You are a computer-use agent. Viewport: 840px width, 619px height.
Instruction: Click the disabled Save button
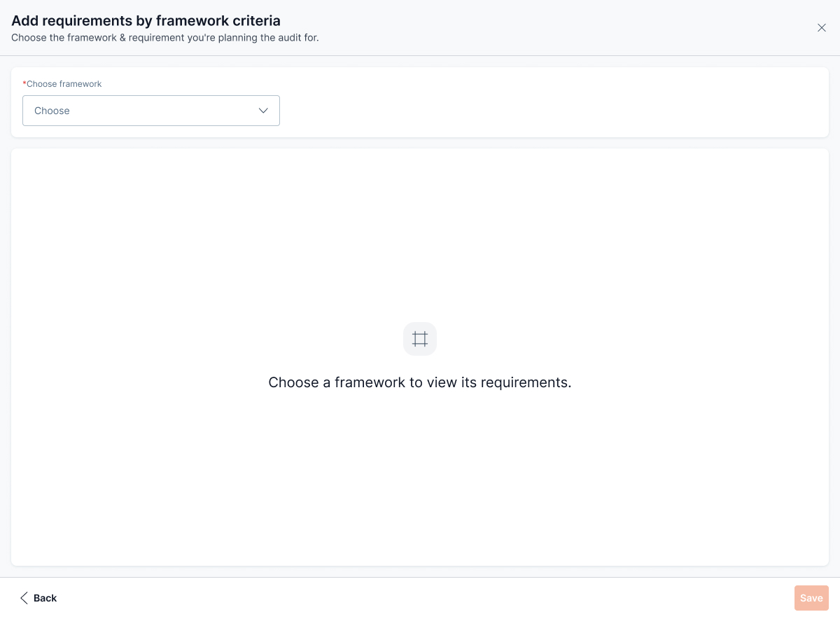click(x=811, y=598)
